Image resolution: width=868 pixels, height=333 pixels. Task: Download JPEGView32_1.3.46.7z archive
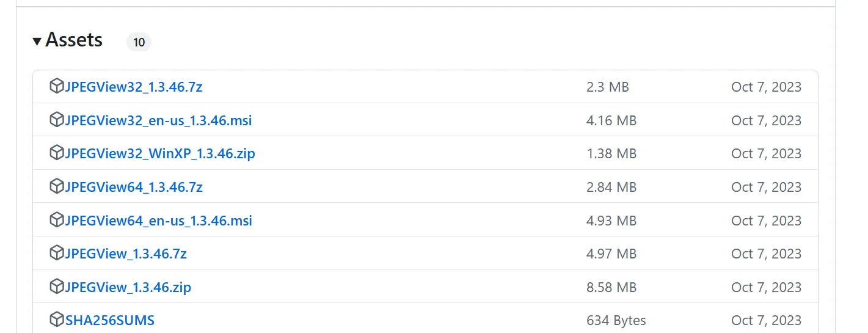tap(134, 87)
